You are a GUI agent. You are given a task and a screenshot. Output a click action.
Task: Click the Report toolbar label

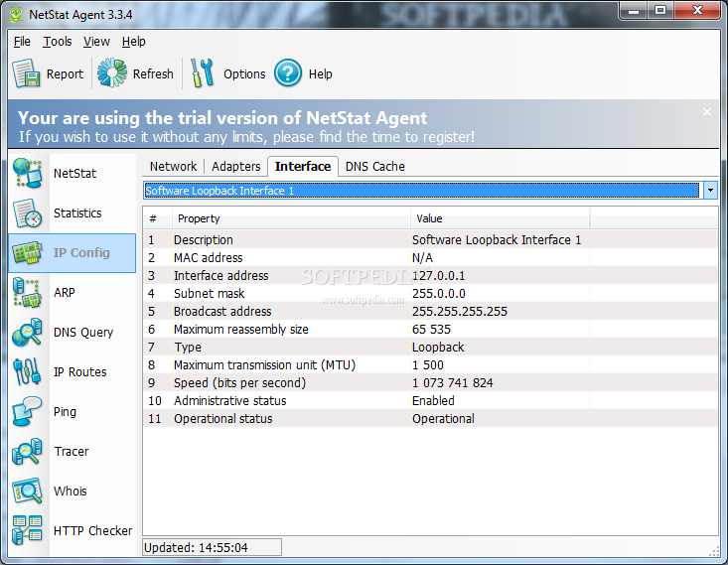(x=65, y=74)
